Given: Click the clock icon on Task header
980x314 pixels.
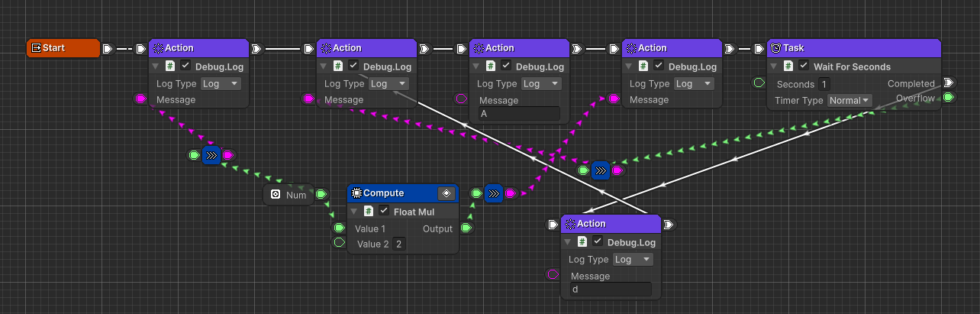Looking at the screenshot, I should coord(775,48).
